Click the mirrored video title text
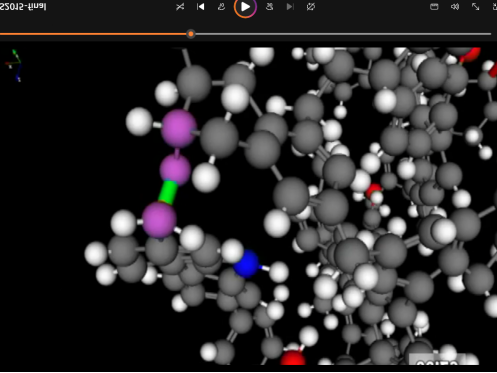 (x=23, y=7)
